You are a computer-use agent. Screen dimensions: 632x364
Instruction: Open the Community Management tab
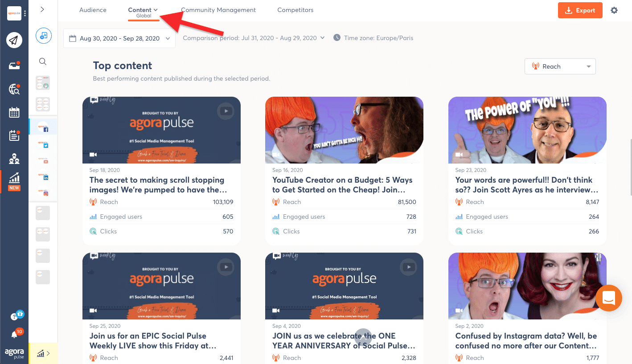pyautogui.click(x=218, y=10)
